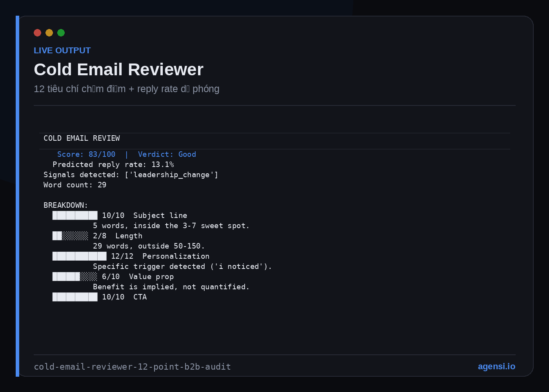Click the Length 2/8 score bar

click(71, 236)
